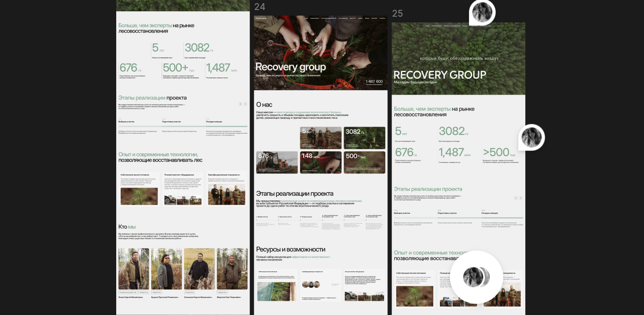
Task: Click the 'Собственный лесной питомник' card in left frame
Action: 139,189
